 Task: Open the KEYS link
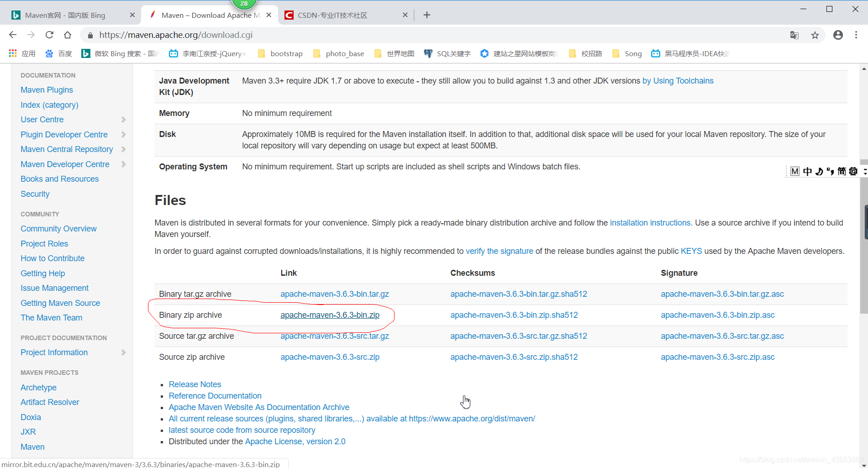click(691, 251)
